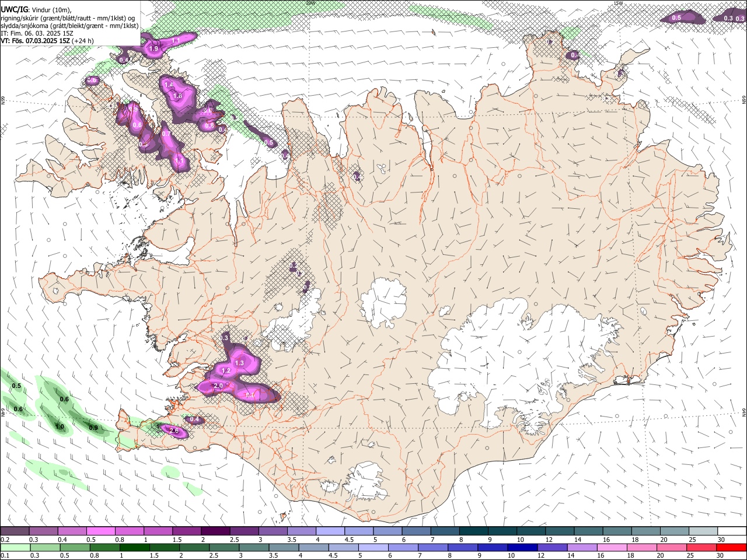The image size is (747, 560).
Task: Click the "1.9" snowfall value near the header
Action: (154, 49)
